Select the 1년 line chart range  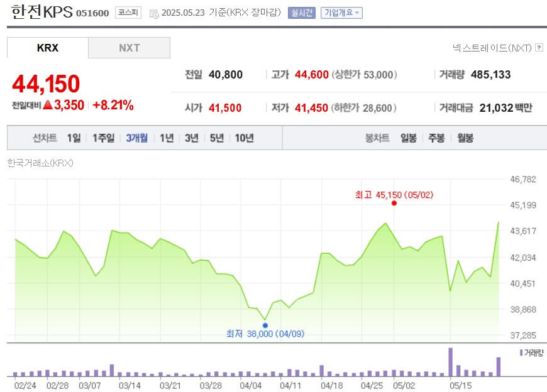(167, 138)
